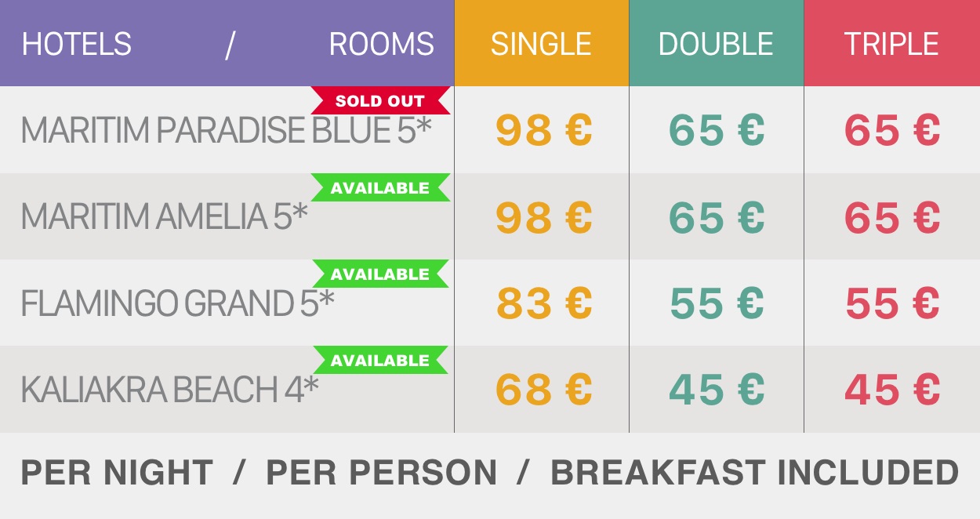The width and height of the screenshot is (980, 519).
Task: Click the BREAKFAST INCLUDED footer text
Action: pyautogui.click(x=755, y=473)
